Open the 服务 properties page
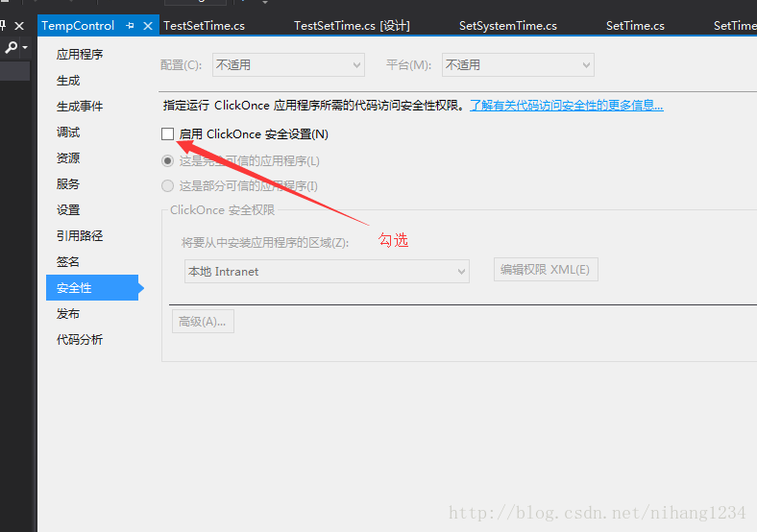This screenshot has height=532, width=757. tap(68, 184)
